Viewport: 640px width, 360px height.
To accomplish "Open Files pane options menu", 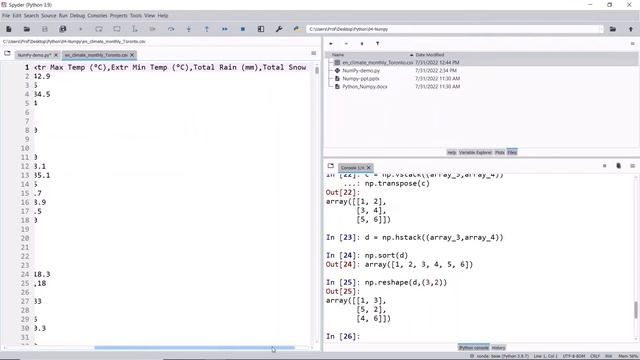I will [632, 43].
